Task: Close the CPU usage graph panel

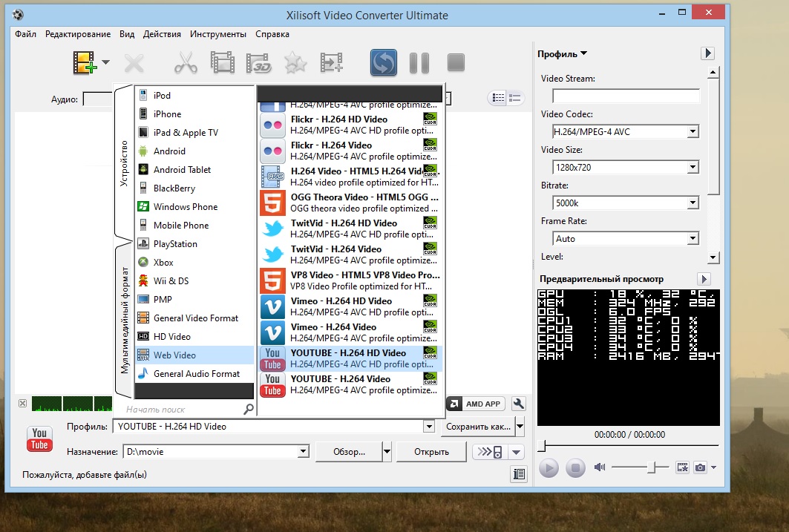Action: 22,403
